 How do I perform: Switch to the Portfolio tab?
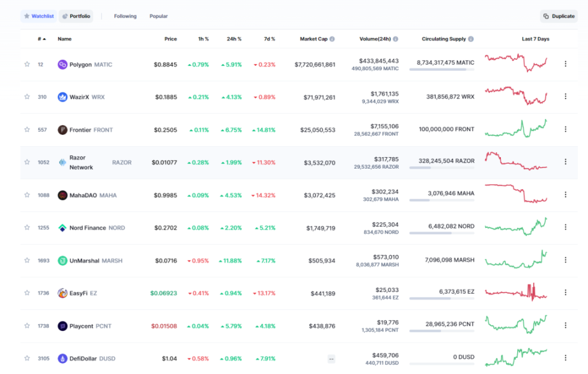[x=76, y=16]
